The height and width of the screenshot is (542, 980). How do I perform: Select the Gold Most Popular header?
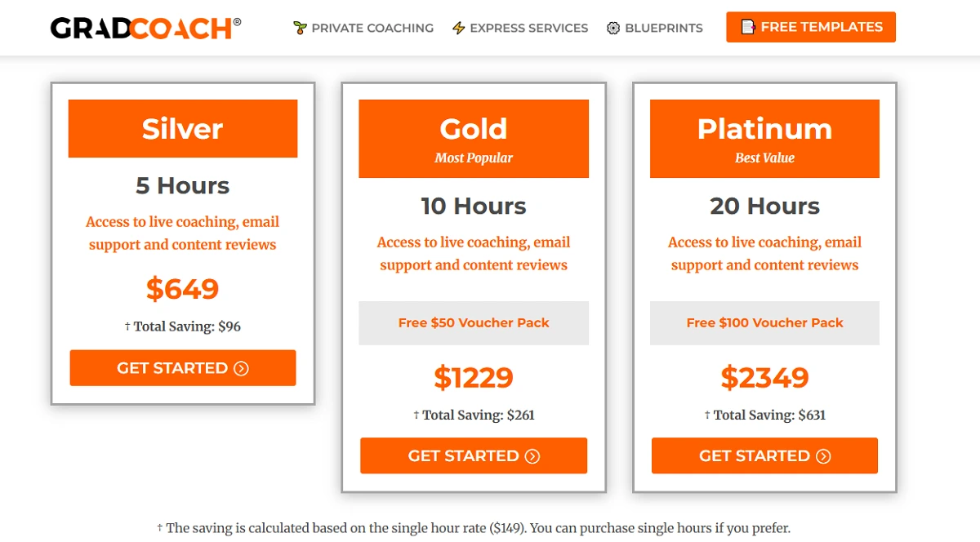(x=474, y=139)
